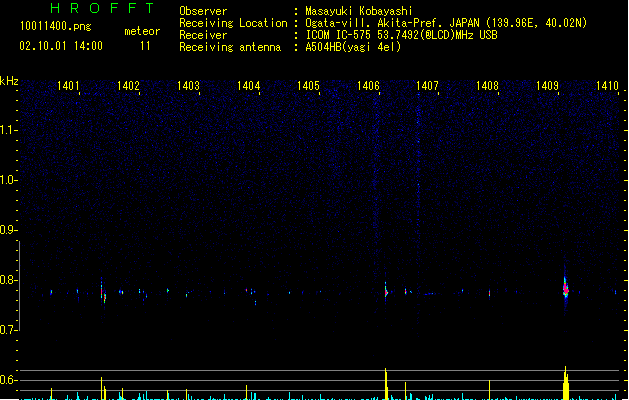Click the Observer label
Screen dimensions: 629x400
[203, 11]
